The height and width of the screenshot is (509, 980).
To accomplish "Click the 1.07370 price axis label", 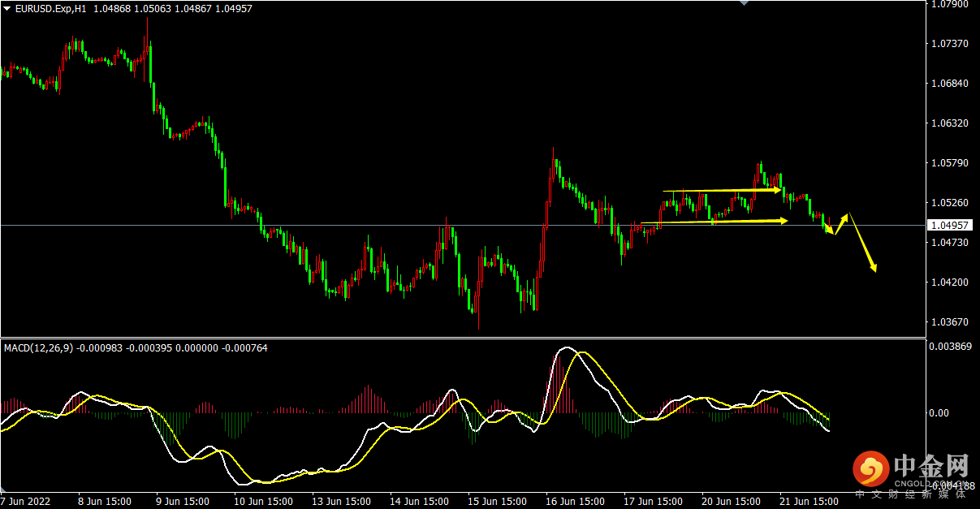I will (x=951, y=44).
